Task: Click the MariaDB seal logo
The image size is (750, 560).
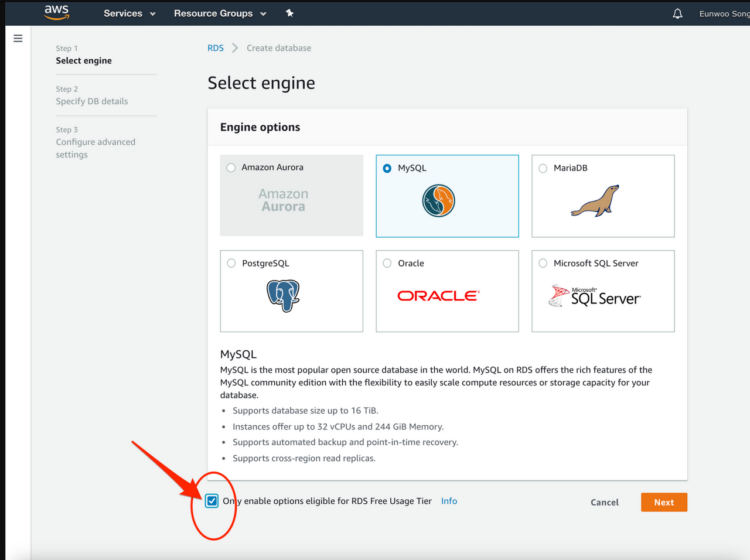Action: coord(595,201)
